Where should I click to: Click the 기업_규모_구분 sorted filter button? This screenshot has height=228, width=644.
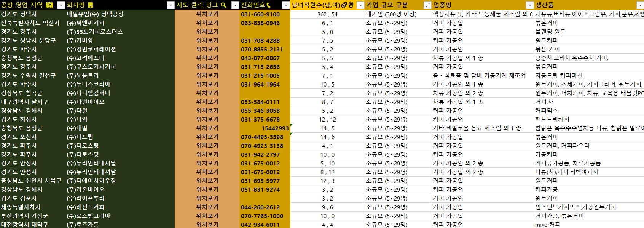(427, 5)
